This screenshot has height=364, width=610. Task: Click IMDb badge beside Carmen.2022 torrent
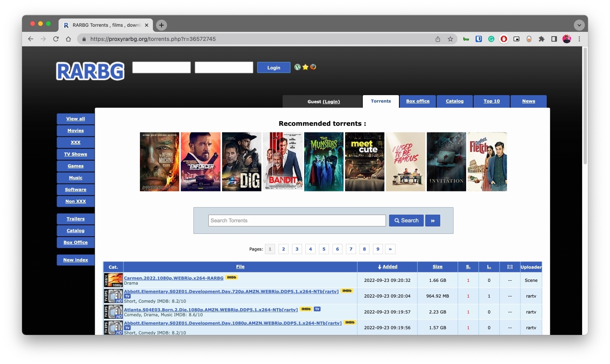[x=232, y=278]
